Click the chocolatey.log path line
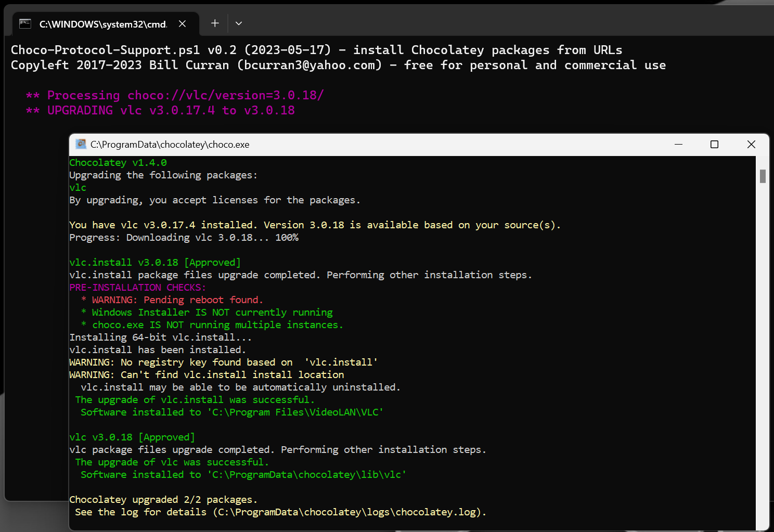Screen dimensions: 774x532 281,512
